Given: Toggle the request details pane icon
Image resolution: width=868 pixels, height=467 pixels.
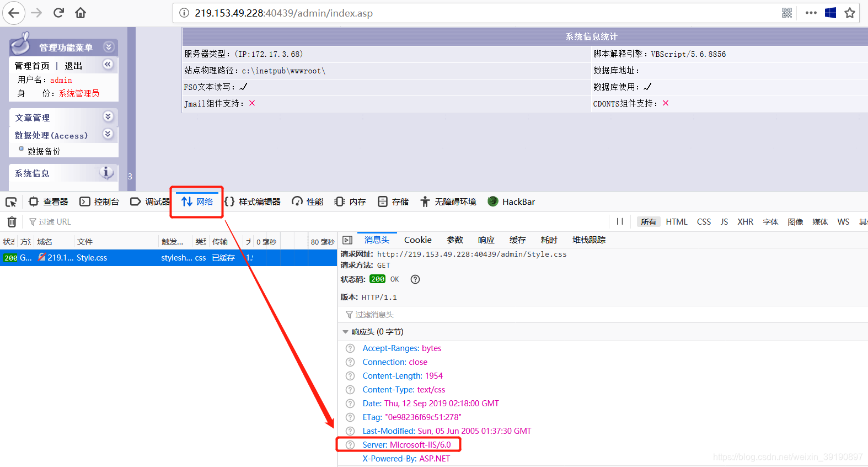Looking at the screenshot, I should [347, 240].
